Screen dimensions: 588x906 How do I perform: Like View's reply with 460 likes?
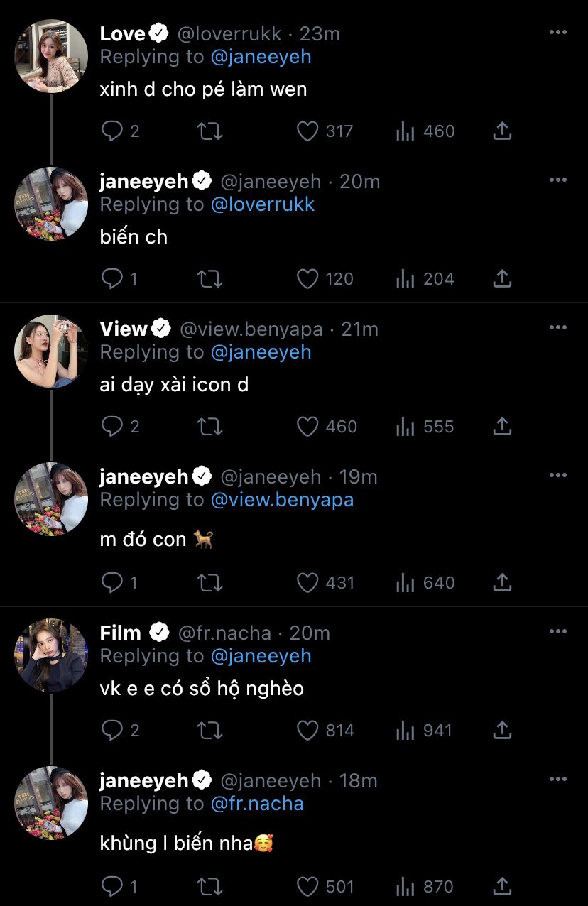[x=307, y=427]
